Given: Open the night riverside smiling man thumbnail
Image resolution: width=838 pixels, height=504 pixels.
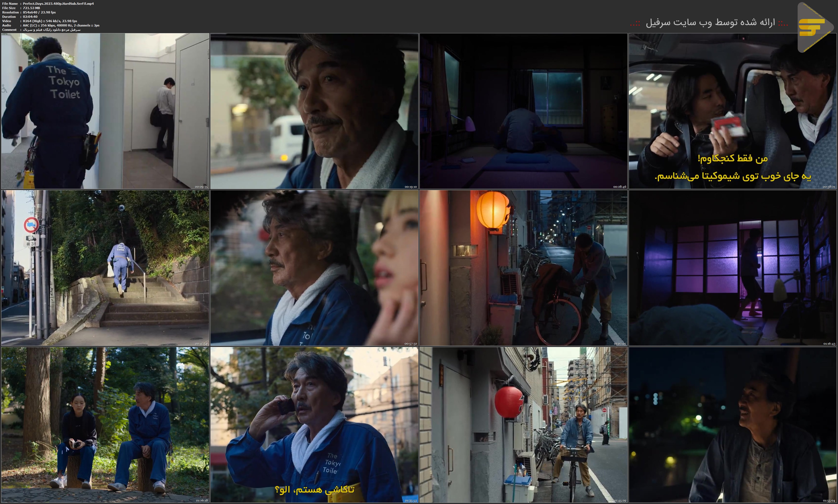Looking at the screenshot, I should (x=732, y=425).
